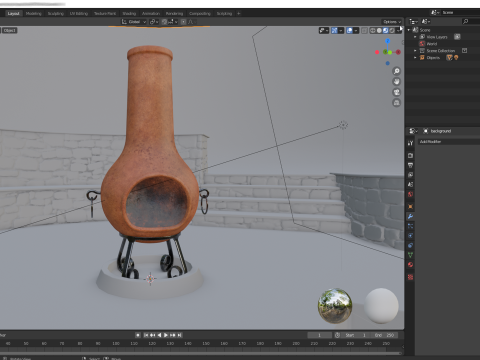Switch to the Shading workspace tab

click(x=129, y=13)
